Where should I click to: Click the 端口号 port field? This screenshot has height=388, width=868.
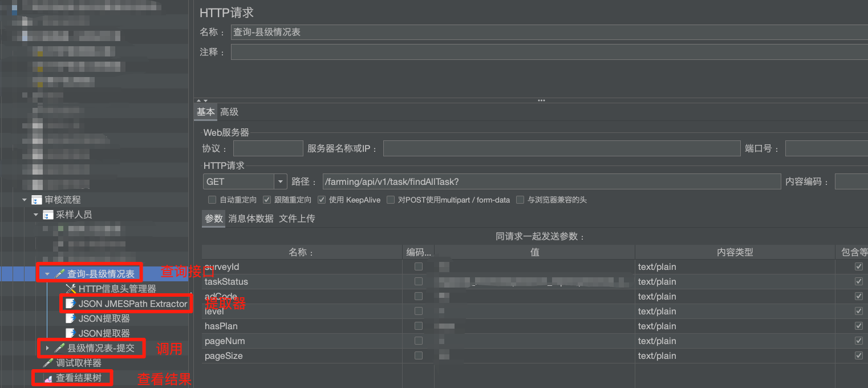pos(826,149)
